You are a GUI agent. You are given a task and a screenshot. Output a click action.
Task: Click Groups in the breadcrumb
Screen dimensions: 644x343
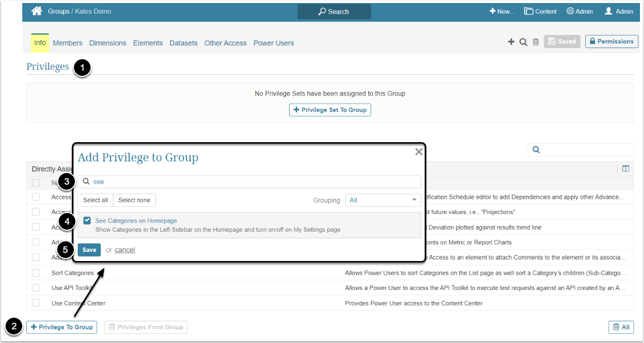pos(59,11)
